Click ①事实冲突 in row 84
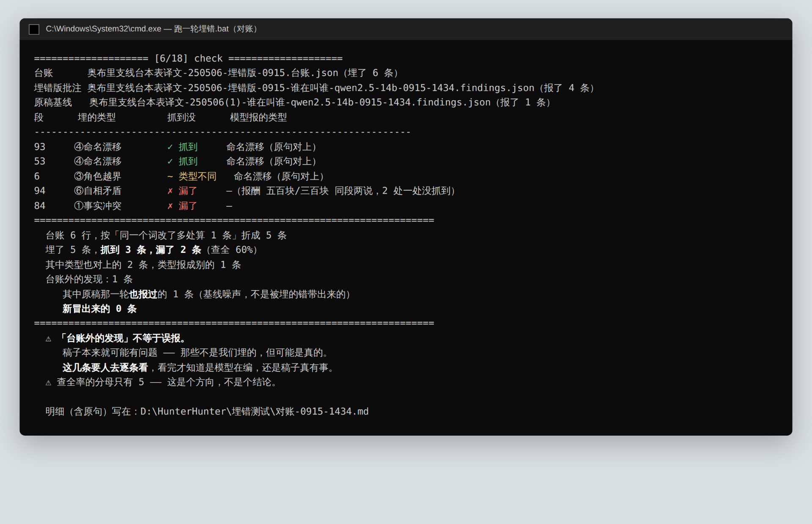The width and height of the screenshot is (812, 524). click(98, 206)
